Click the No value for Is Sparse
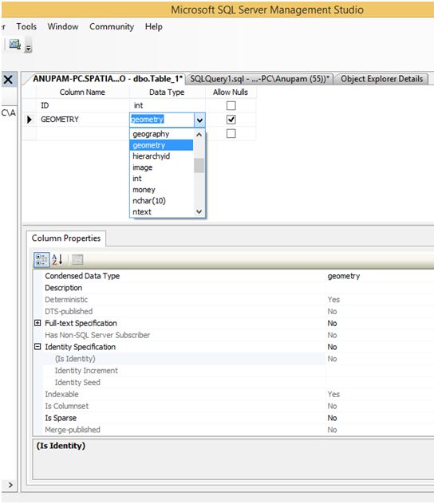 [332, 418]
